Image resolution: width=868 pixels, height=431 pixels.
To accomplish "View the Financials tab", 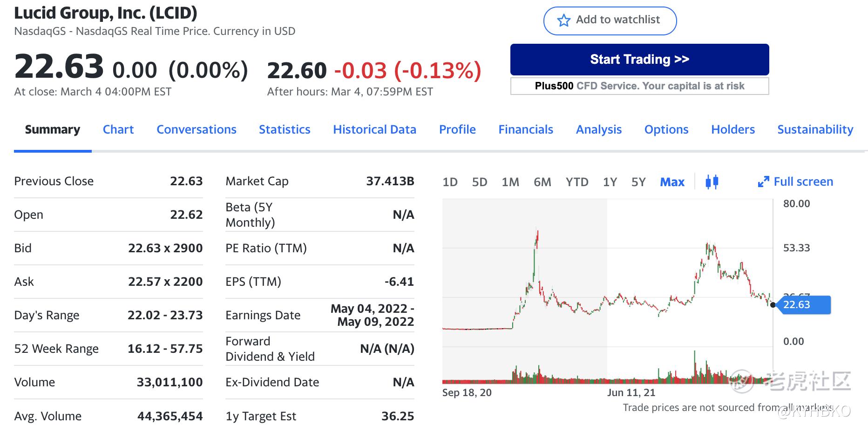I will [x=526, y=129].
